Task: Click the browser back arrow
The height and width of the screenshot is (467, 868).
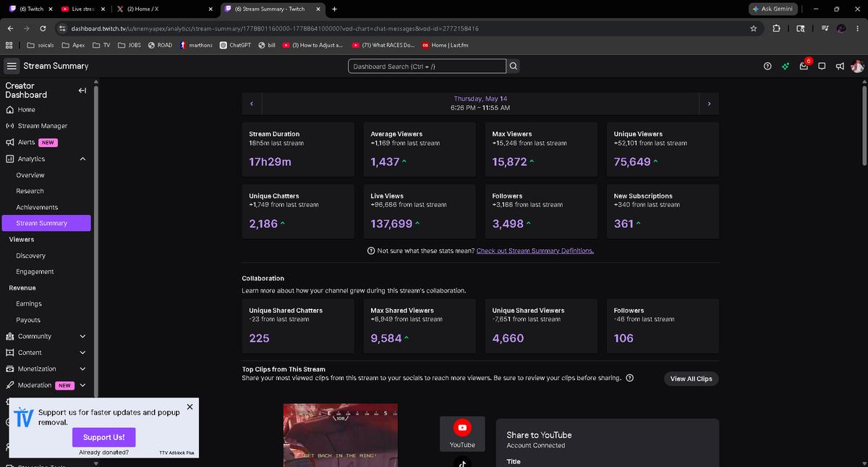Action: tap(10, 28)
